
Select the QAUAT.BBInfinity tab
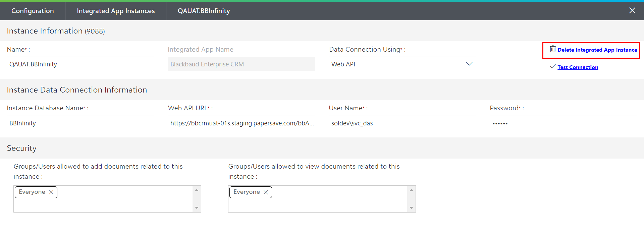point(204,11)
